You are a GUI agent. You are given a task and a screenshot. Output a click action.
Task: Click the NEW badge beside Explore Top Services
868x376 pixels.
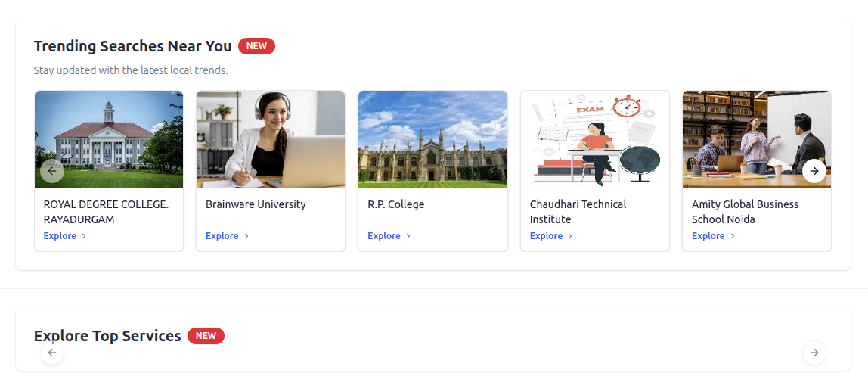click(x=206, y=336)
